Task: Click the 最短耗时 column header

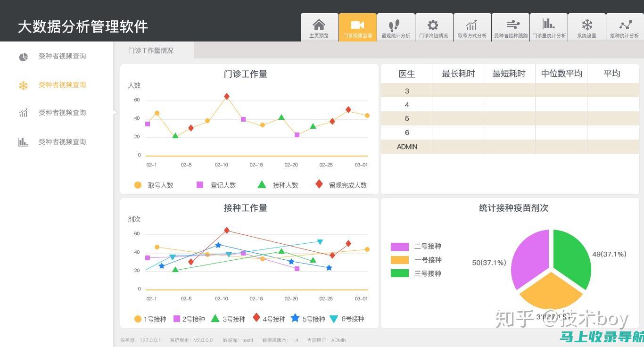Action: [x=509, y=74]
